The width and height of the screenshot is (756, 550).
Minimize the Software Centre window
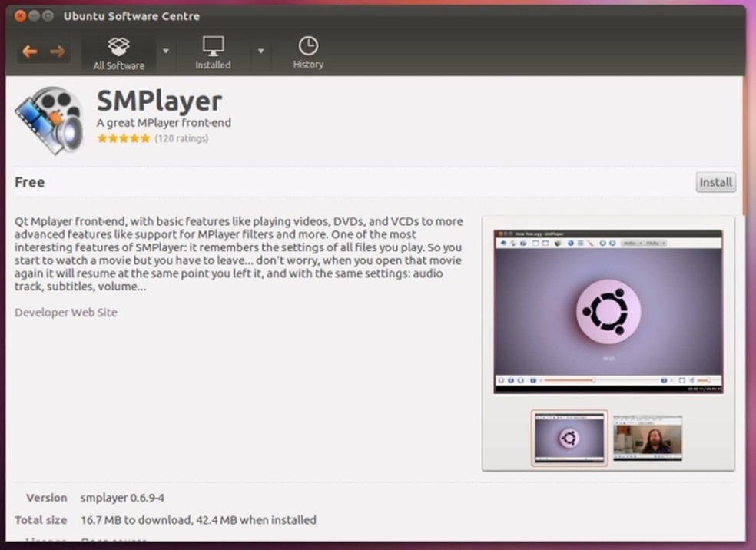(34, 16)
